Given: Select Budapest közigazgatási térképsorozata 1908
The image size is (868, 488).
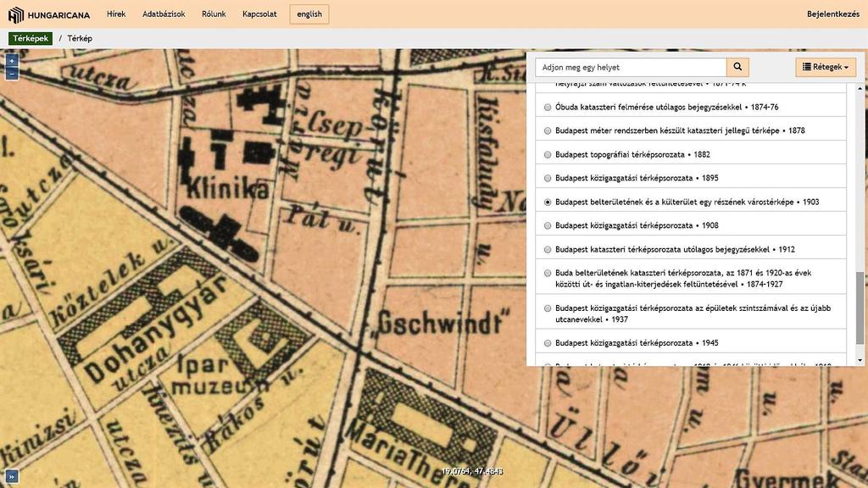Looking at the screenshot, I should tap(548, 225).
